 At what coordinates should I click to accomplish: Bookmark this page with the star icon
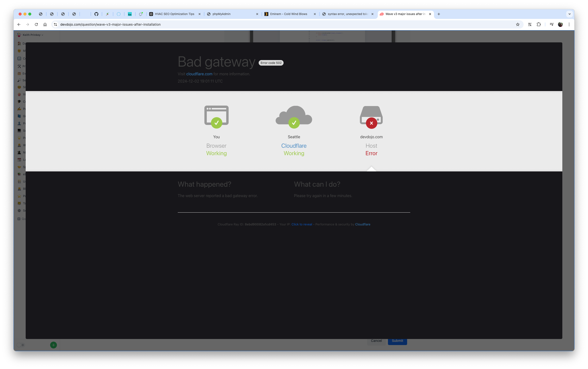tap(518, 24)
